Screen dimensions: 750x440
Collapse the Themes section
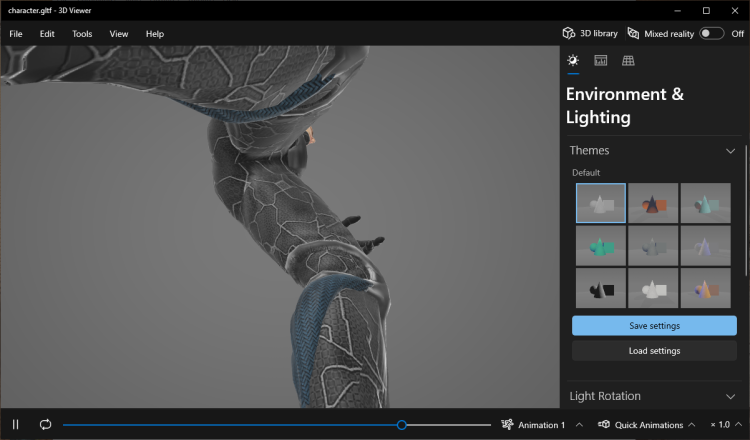[731, 151]
